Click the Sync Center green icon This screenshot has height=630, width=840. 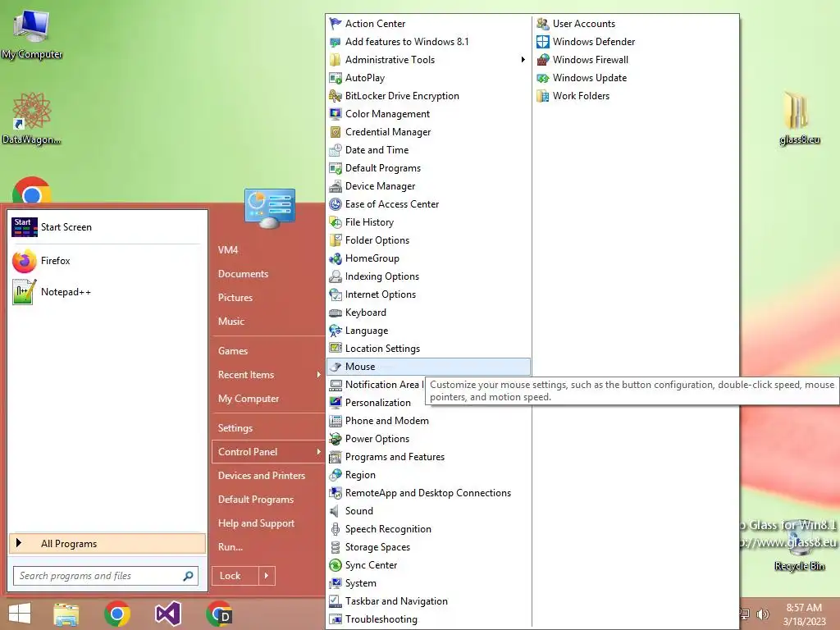click(x=336, y=565)
